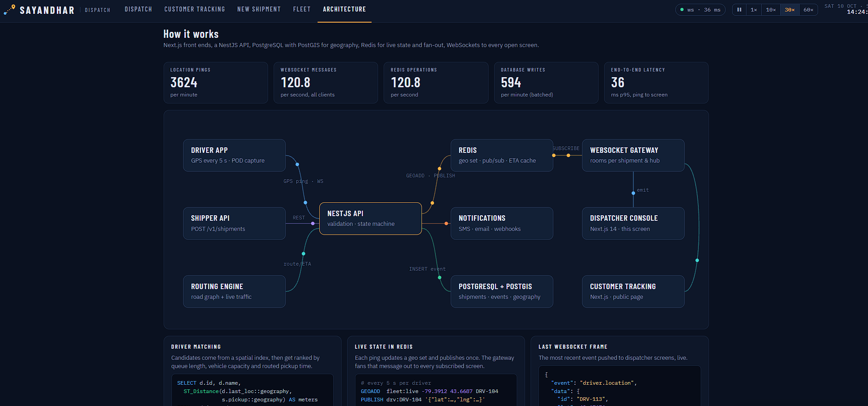
Task: Click the "How it works" heading
Action: 191,34
